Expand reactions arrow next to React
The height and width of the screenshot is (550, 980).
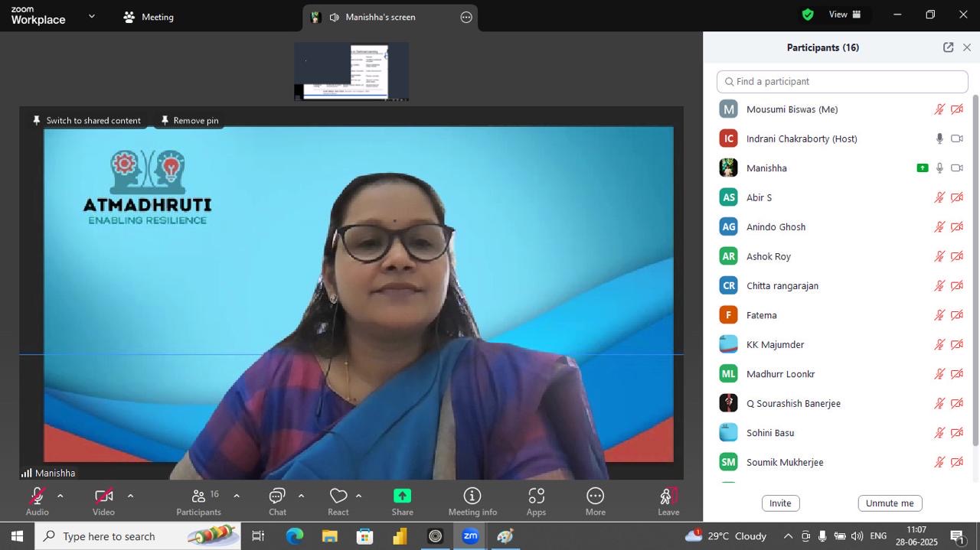(x=358, y=496)
